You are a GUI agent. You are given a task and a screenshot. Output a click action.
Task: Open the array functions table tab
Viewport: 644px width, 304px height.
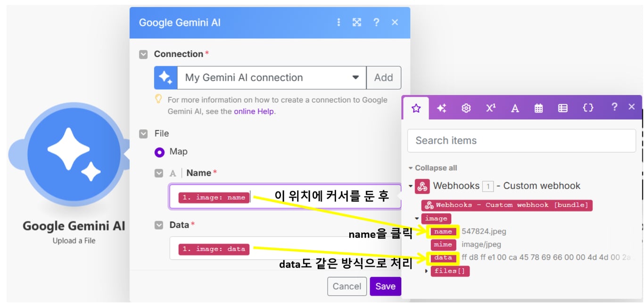563,108
